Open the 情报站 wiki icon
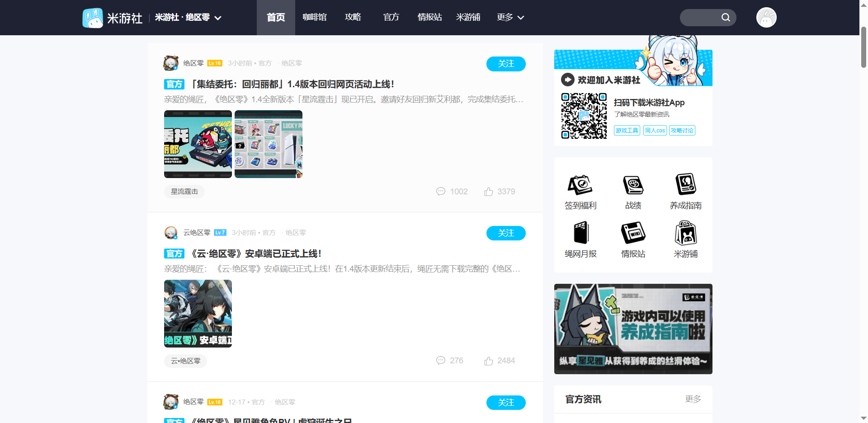Image resolution: width=868 pixels, height=423 pixels. [x=633, y=233]
